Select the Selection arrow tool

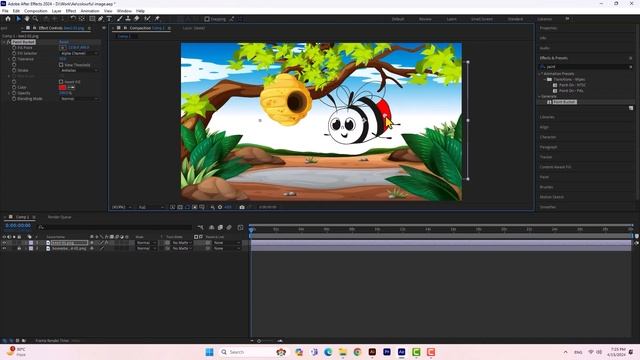[18, 19]
